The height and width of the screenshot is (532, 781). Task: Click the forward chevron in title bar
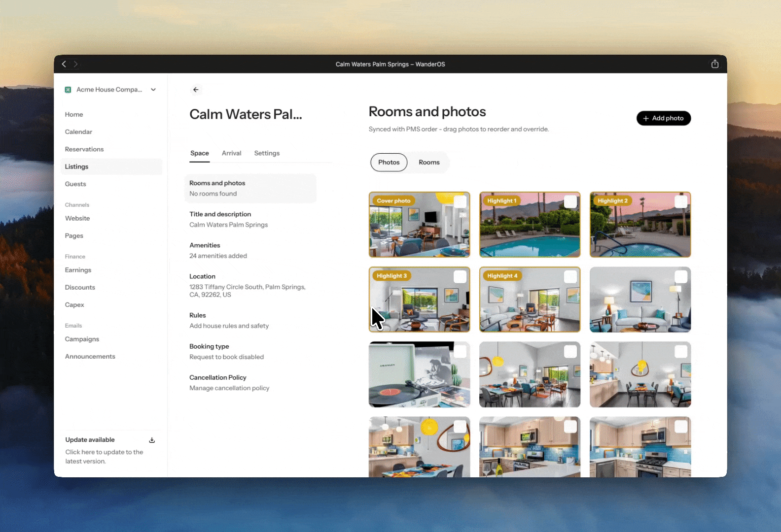(x=75, y=64)
